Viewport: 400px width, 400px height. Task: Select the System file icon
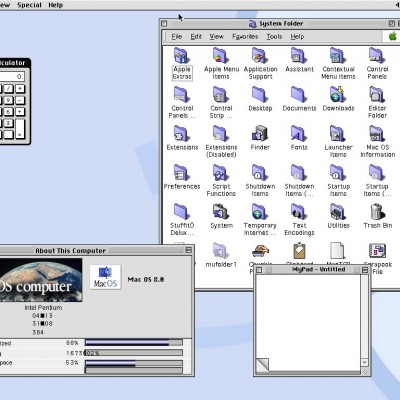tap(221, 212)
